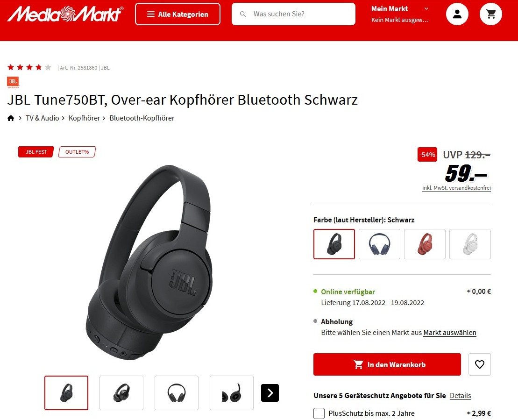Expand the Mein Markt dropdown
Image resolution: width=518 pixels, height=420 pixels.
(400, 14)
